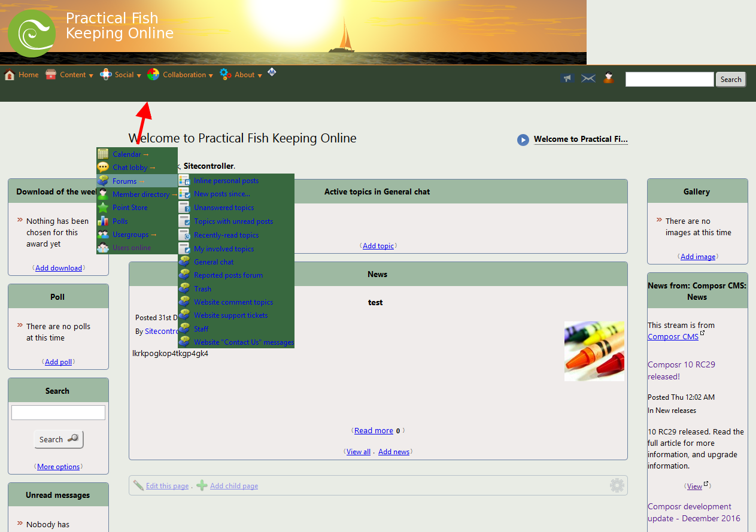Click the Search button in the top bar
This screenshot has width=756, height=532.
pos(730,80)
